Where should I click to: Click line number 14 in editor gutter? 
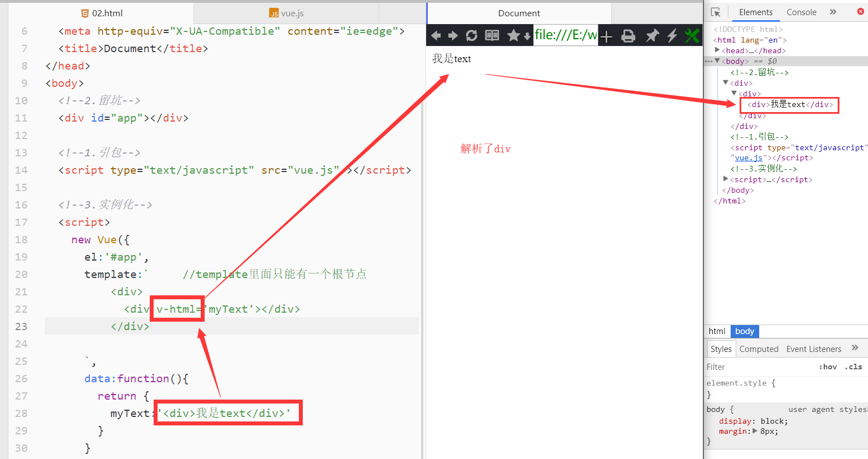click(21, 170)
